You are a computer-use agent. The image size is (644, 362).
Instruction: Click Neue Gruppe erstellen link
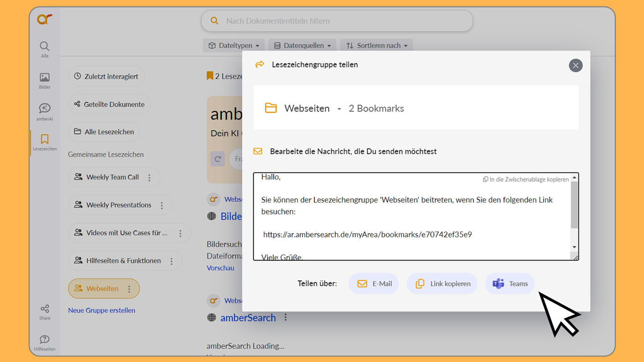(x=102, y=310)
